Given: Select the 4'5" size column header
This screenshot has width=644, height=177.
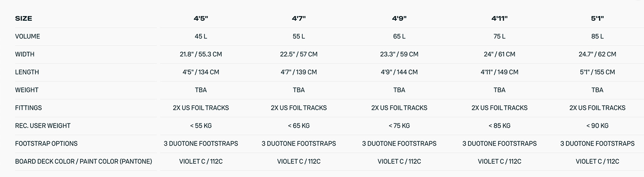Looking at the screenshot, I should click(201, 18).
